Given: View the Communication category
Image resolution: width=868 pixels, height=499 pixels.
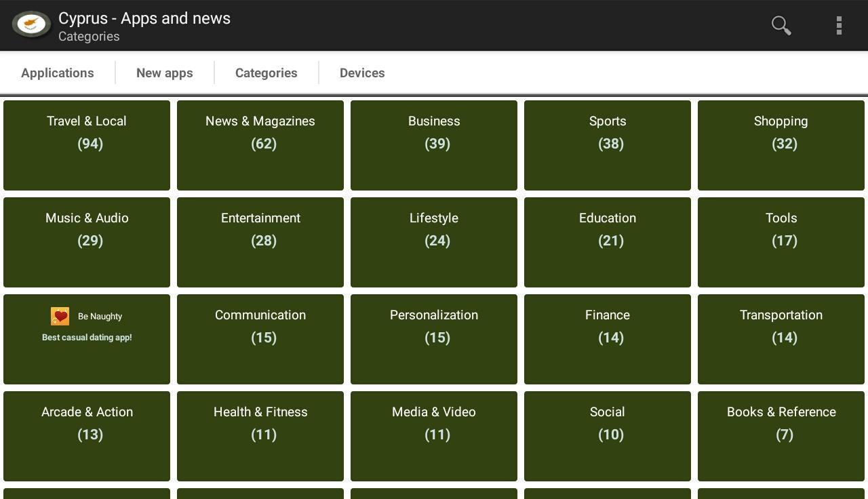Looking at the screenshot, I should click(260, 339).
